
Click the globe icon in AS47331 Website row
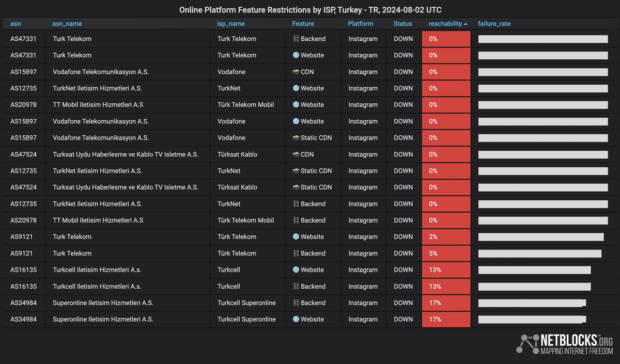tap(296, 55)
